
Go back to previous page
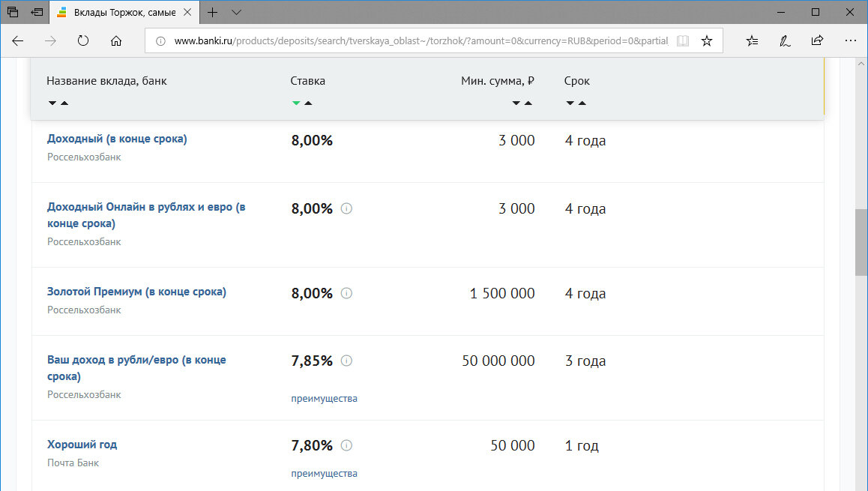tap(18, 40)
